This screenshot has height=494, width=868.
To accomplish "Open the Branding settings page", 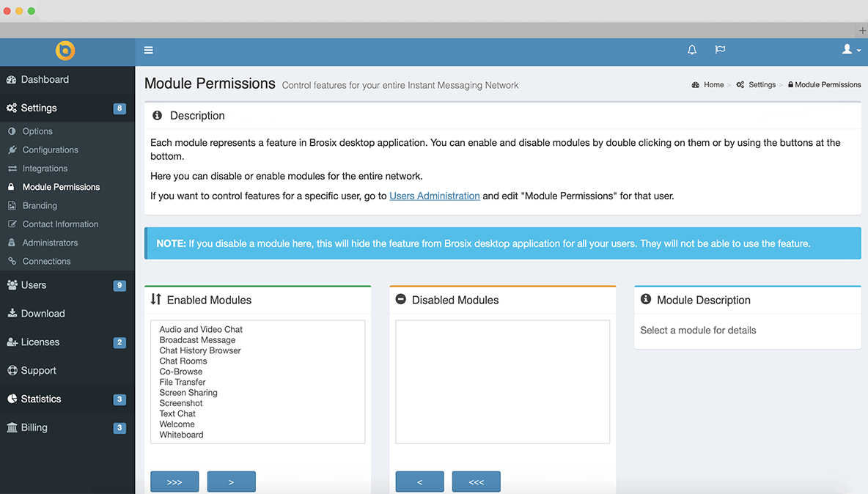I will pyautogui.click(x=40, y=206).
